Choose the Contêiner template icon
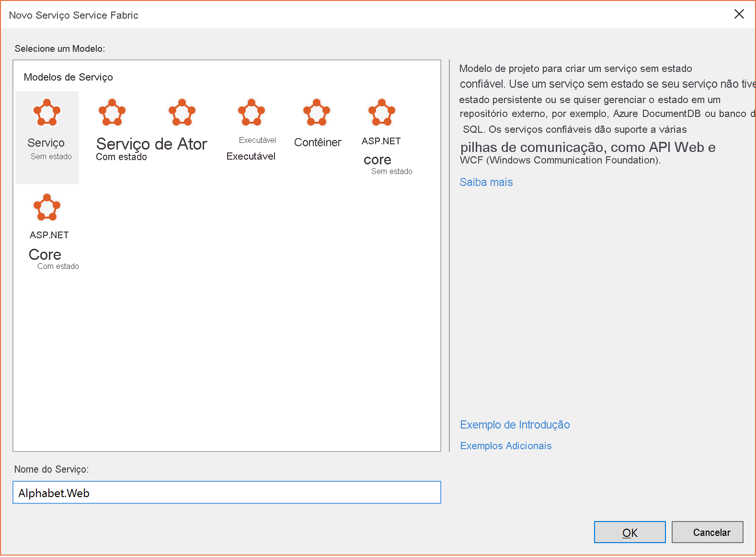The width and height of the screenshot is (756, 557). point(317,112)
